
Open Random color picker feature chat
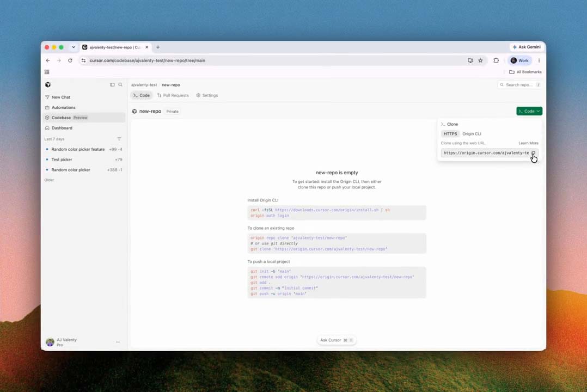(x=84, y=149)
